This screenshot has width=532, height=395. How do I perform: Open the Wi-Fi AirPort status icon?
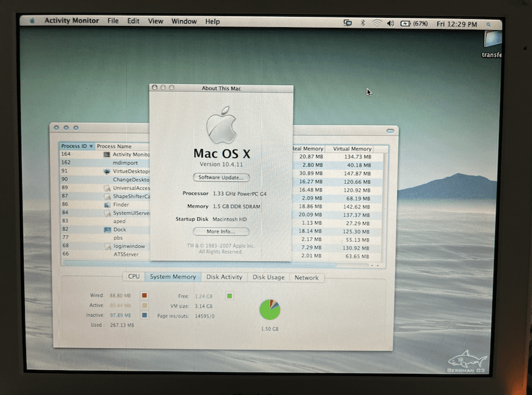tap(377, 24)
